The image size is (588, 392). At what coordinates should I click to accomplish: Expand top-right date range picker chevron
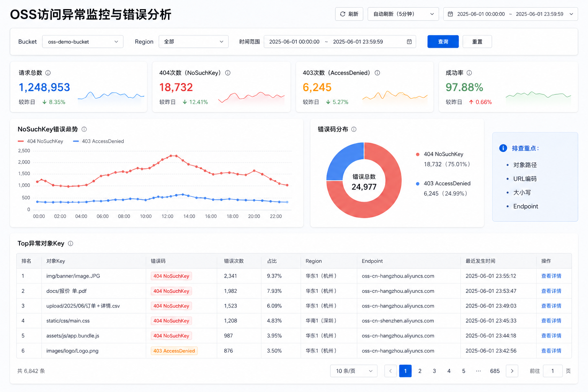click(571, 14)
